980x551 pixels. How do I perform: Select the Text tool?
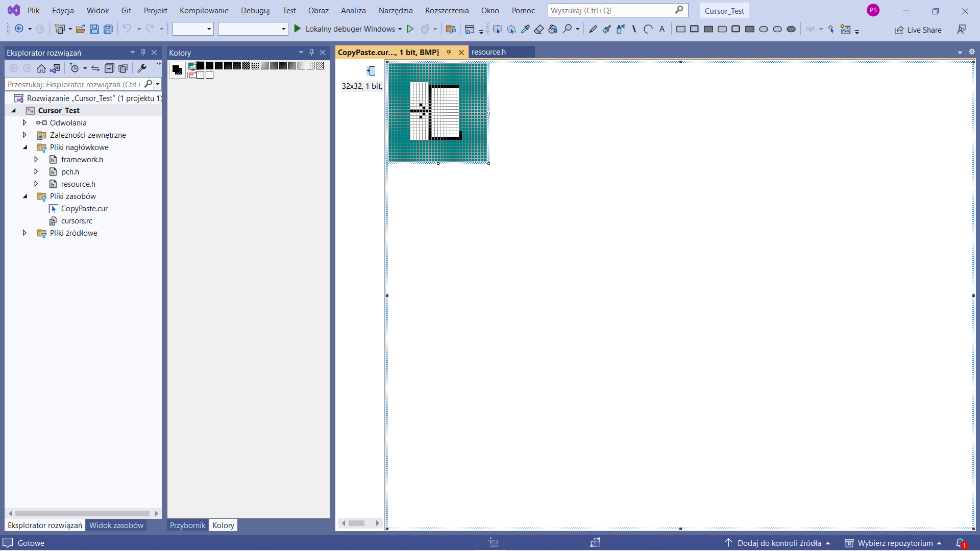pos(662,29)
